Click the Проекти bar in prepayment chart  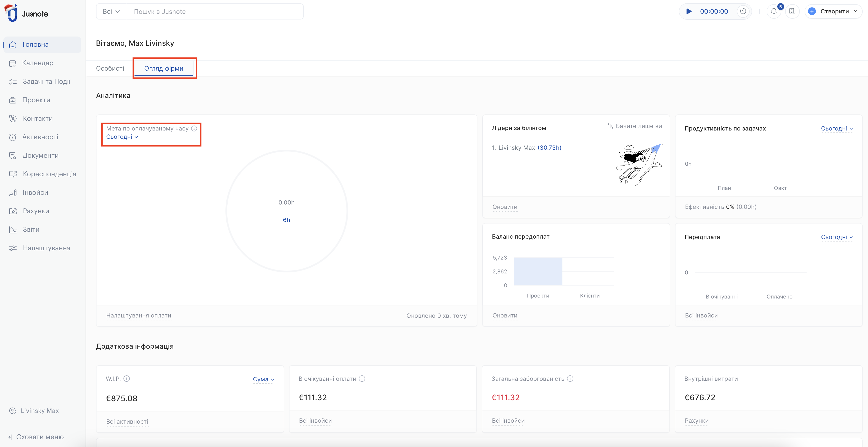pyautogui.click(x=538, y=271)
